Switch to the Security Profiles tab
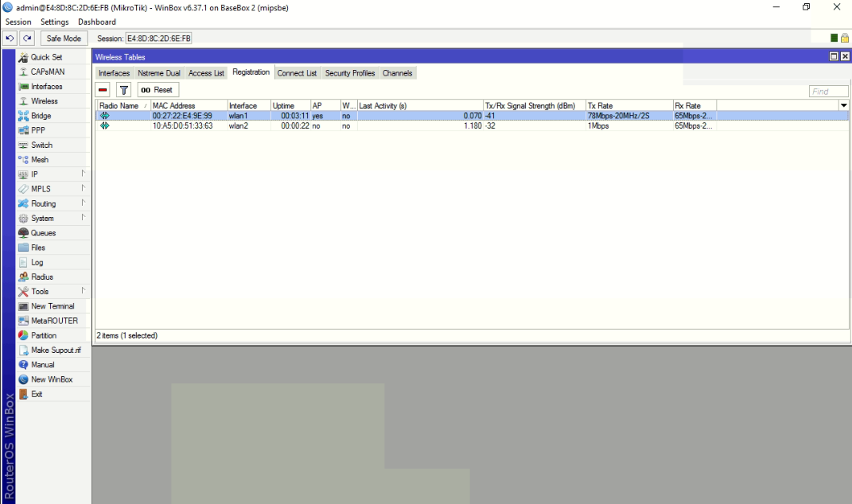 coord(350,73)
